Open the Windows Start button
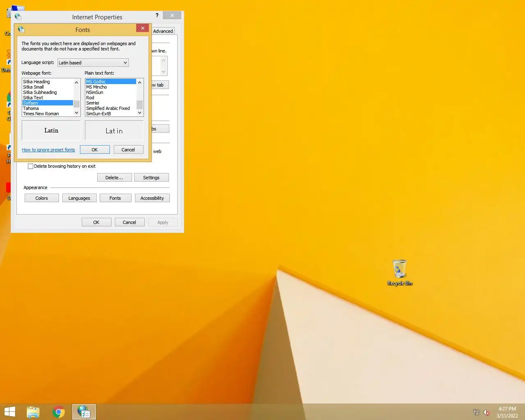The height and width of the screenshot is (420, 525). click(9, 412)
